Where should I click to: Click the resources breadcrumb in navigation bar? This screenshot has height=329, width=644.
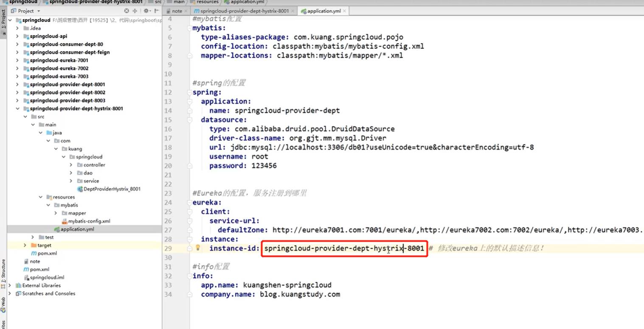(204, 2)
